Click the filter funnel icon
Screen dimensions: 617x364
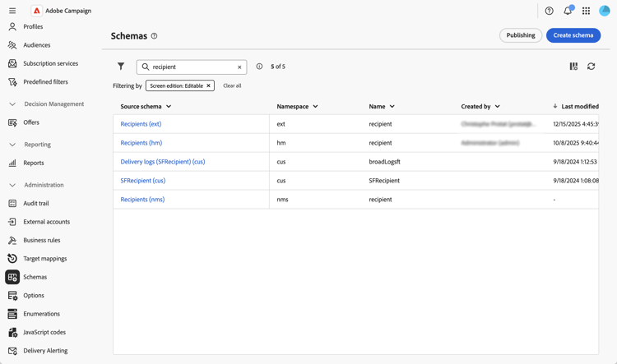coord(121,67)
